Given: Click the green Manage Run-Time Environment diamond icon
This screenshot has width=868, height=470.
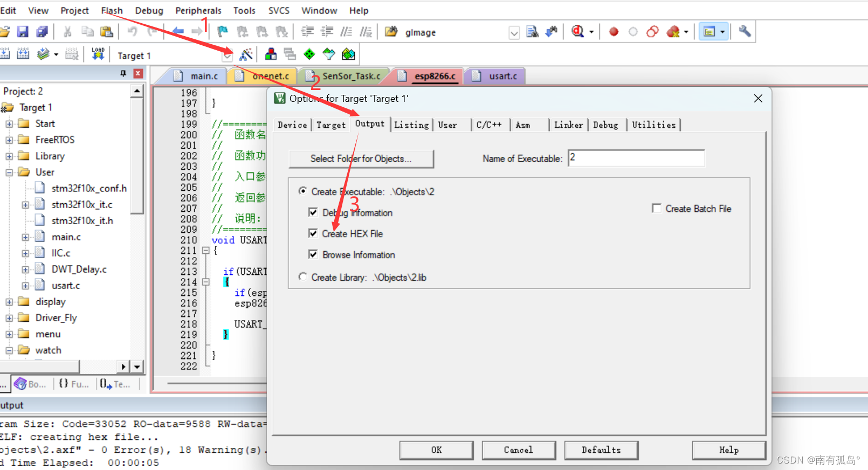Looking at the screenshot, I should (x=309, y=54).
